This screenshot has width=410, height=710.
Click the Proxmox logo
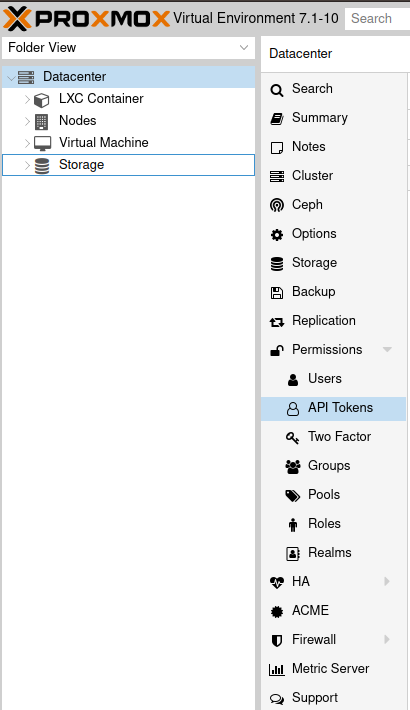click(86, 19)
